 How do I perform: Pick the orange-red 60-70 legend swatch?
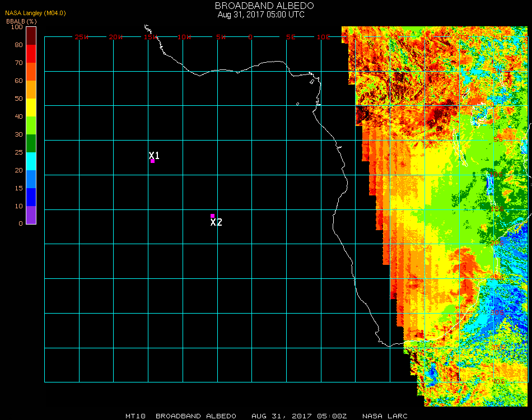coord(31,72)
